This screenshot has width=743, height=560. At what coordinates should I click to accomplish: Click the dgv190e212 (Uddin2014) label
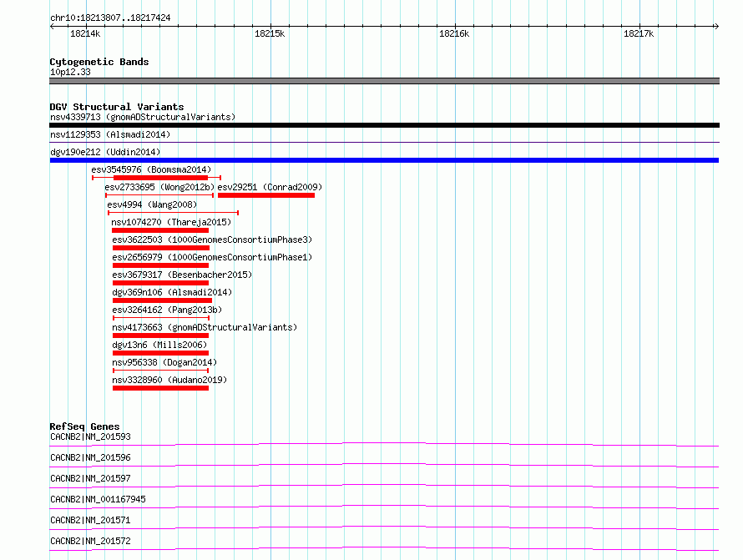105,152
